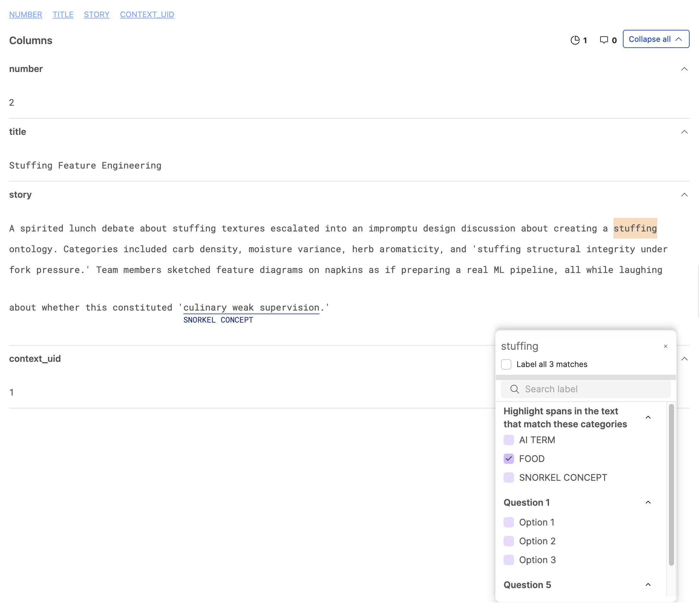Viewport: 700px width, 603px height.
Task: Check the AI TERM category
Action: [508, 440]
